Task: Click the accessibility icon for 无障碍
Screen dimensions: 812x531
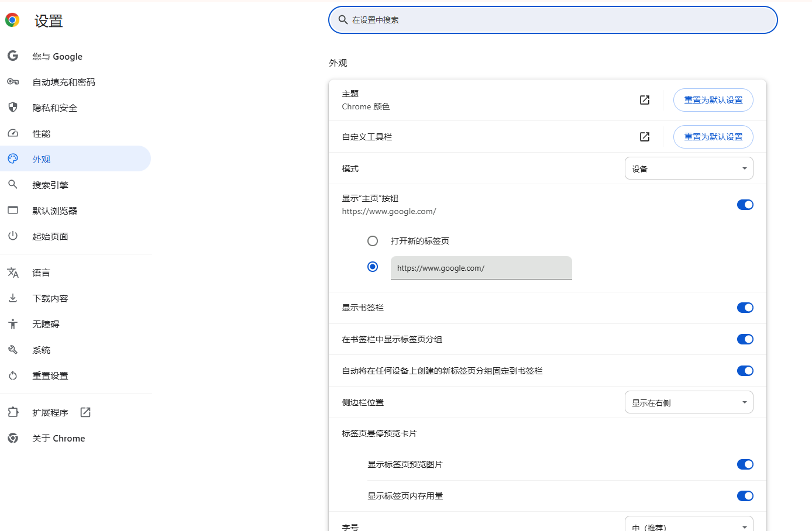Action: 13,324
